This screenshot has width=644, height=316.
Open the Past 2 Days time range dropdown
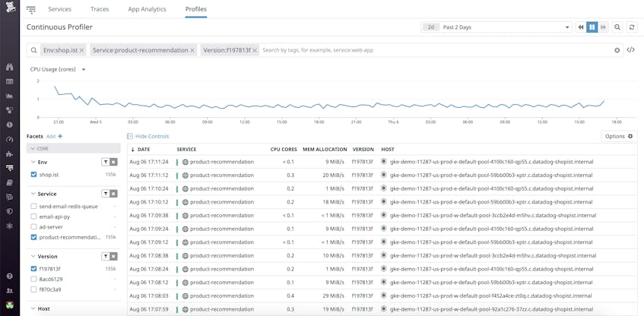496,27
